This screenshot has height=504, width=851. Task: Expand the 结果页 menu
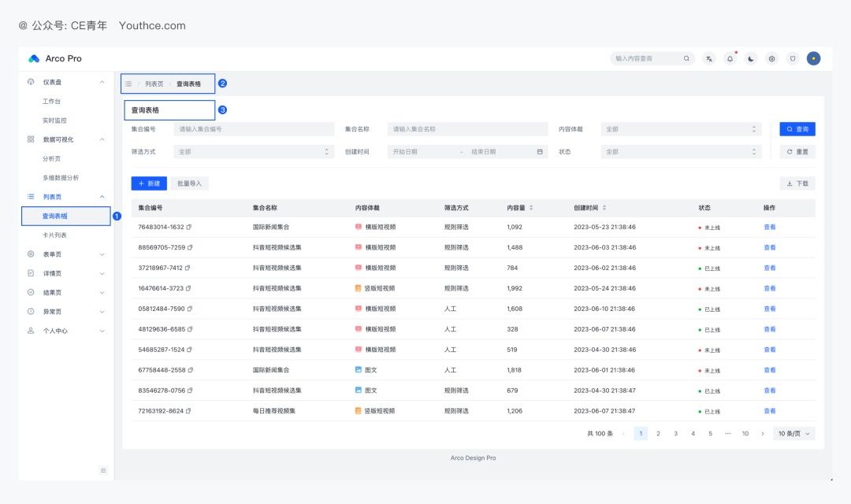65,292
